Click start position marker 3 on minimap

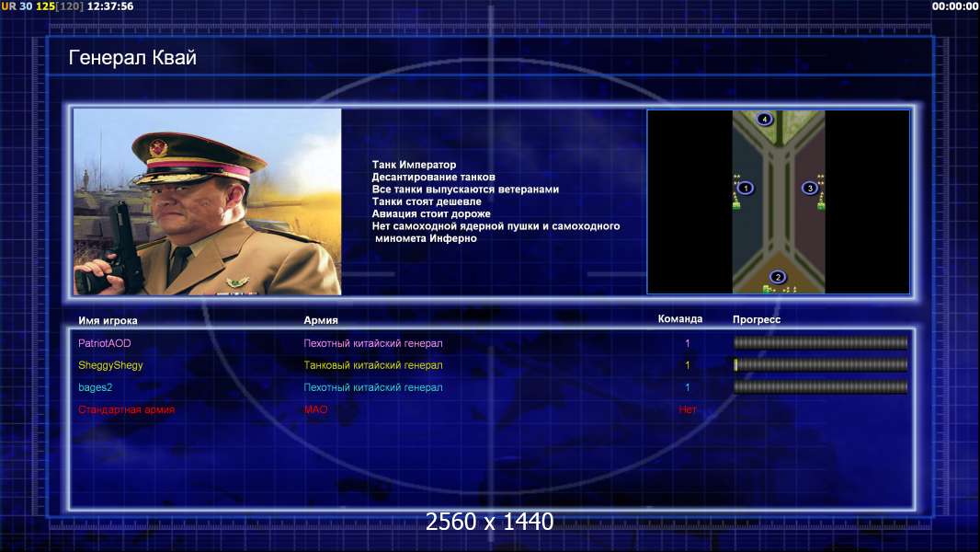[x=810, y=188]
